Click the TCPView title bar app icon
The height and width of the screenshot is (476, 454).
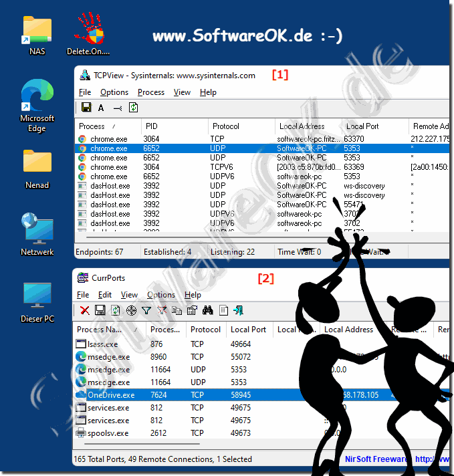tap(85, 75)
